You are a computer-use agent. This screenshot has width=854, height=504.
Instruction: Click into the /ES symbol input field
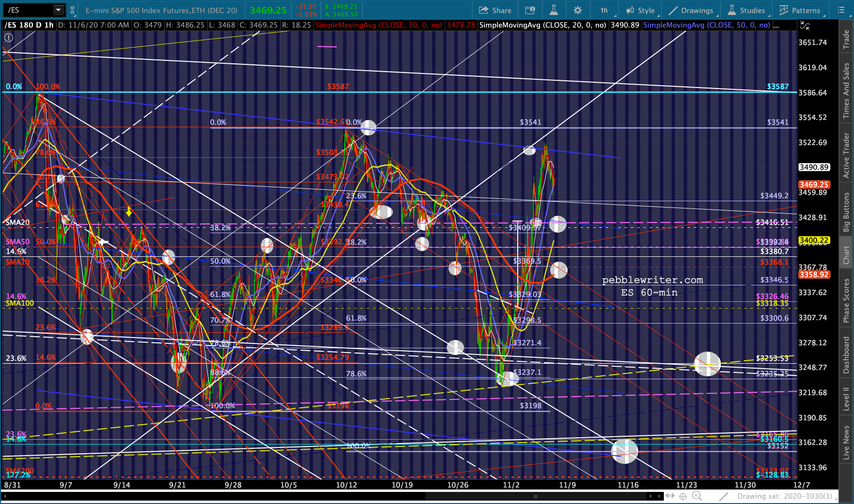pos(28,10)
